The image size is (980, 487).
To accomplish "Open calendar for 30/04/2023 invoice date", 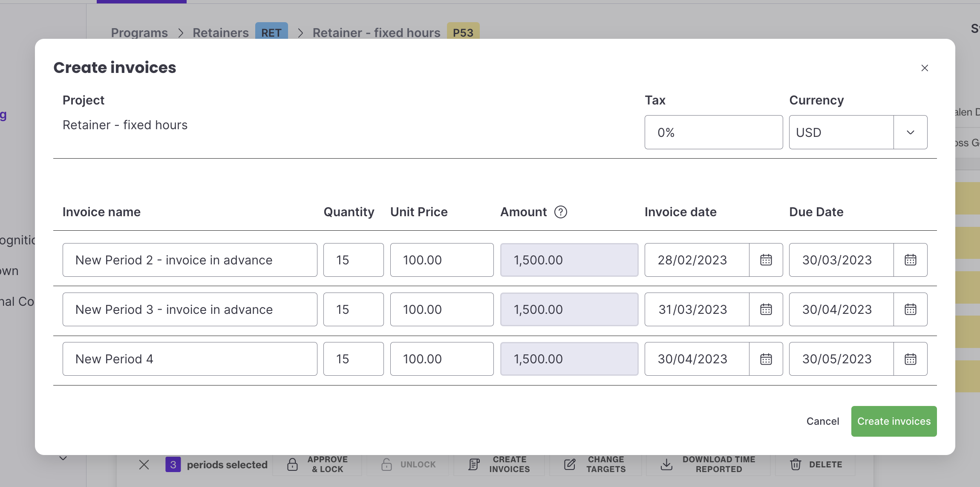I will pyautogui.click(x=766, y=359).
